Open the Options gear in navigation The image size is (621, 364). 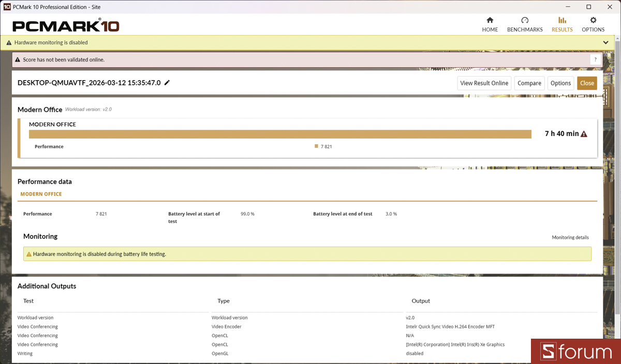pyautogui.click(x=593, y=20)
